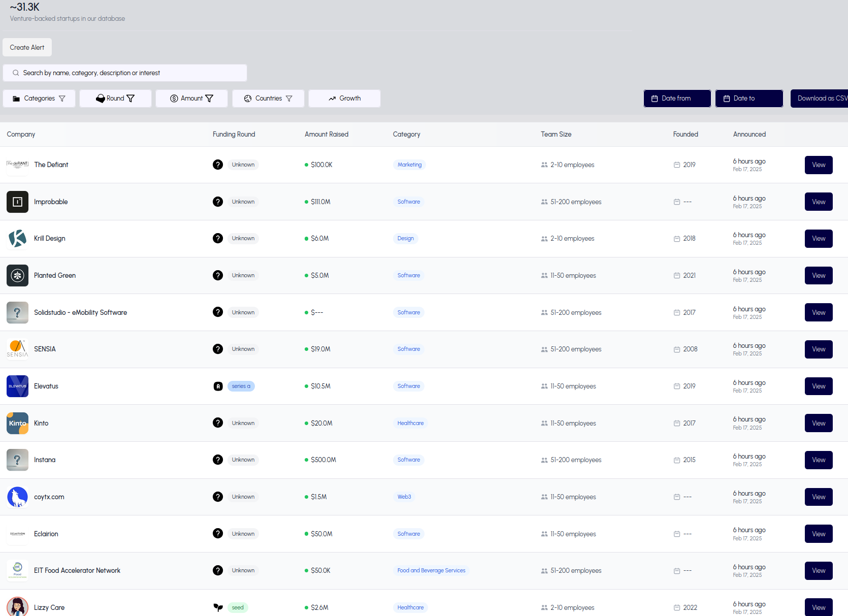The height and width of the screenshot is (616, 848).
Task: Click the $500.0M amount for Instana
Action: 323,460
